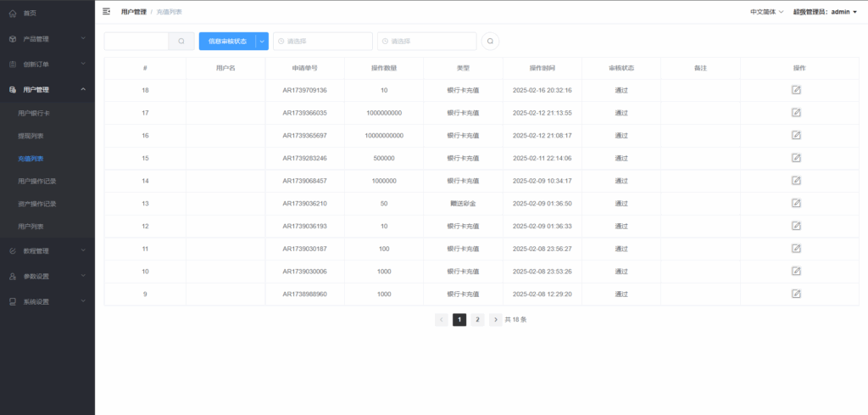This screenshot has width=868, height=415.
Task: Edit the record AR1739068457
Action: coord(796,181)
